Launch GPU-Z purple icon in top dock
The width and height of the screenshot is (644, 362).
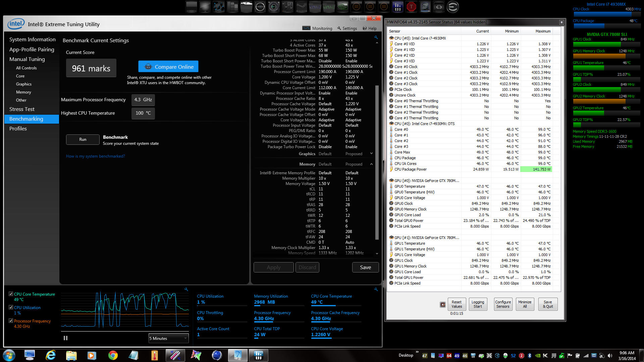pyautogui.click(x=315, y=7)
